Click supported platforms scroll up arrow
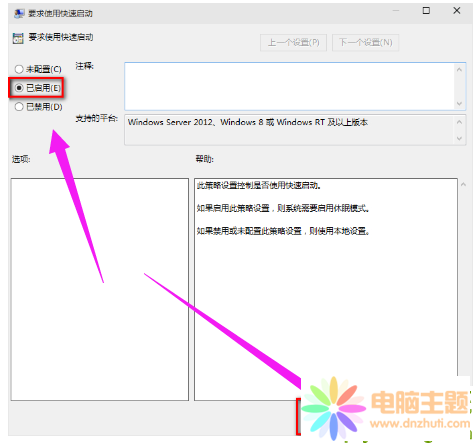This screenshot has height=446, width=475. point(459,122)
